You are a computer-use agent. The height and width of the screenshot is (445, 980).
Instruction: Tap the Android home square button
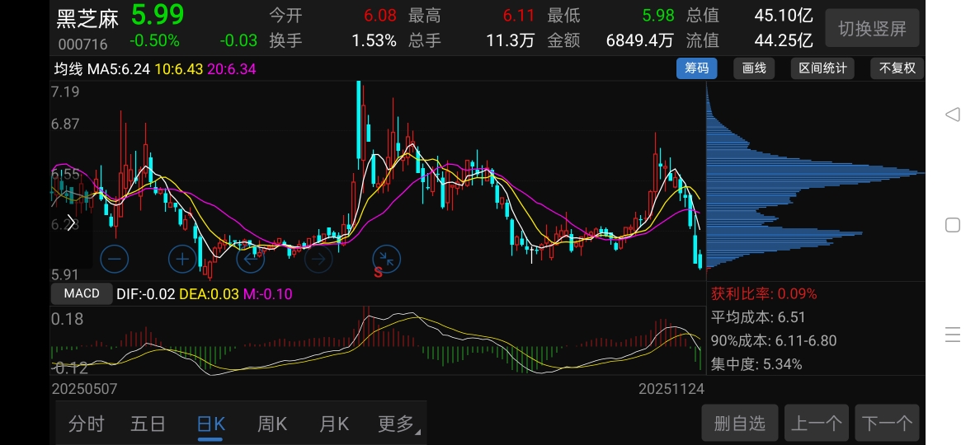(x=953, y=225)
